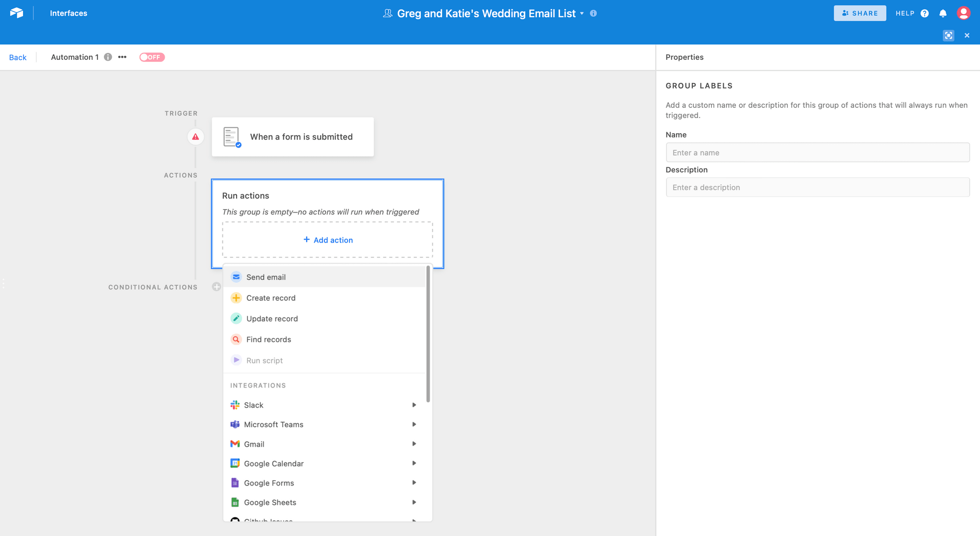
Task: Click Add conditional actions plus button
Action: (217, 287)
